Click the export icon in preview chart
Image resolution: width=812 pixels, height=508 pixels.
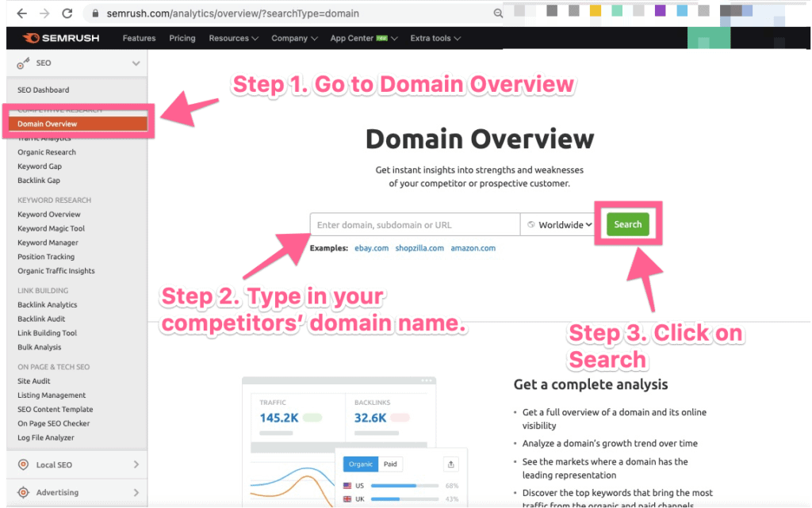click(451, 464)
